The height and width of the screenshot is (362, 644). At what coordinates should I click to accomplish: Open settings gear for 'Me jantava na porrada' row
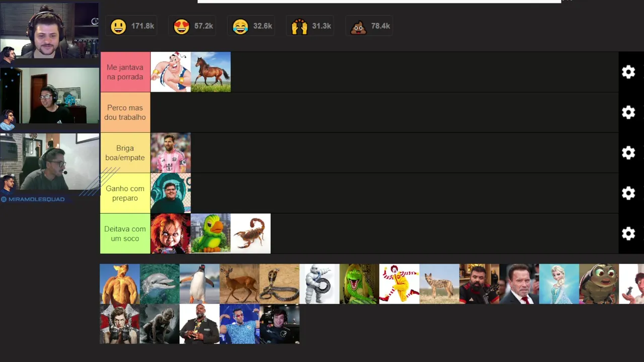click(628, 72)
